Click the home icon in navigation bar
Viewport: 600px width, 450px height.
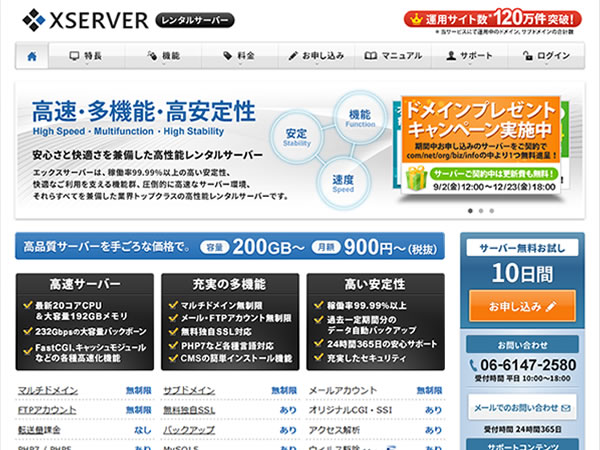click(32, 56)
